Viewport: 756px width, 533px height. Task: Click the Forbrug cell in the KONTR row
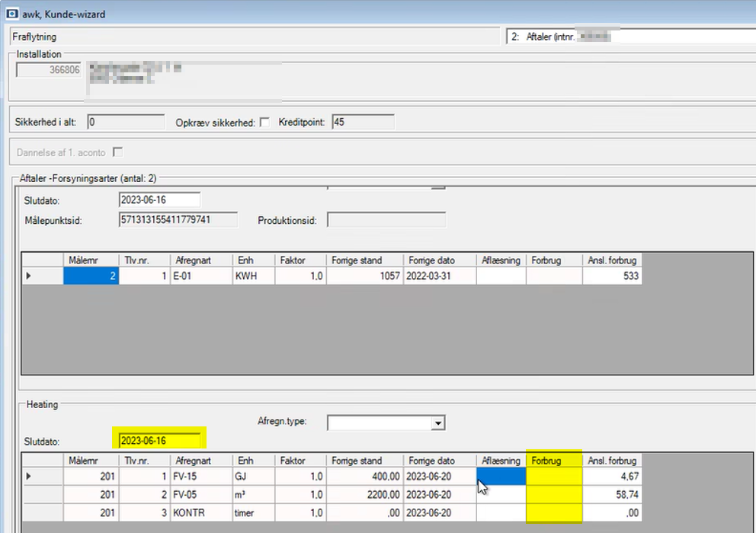(554, 512)
